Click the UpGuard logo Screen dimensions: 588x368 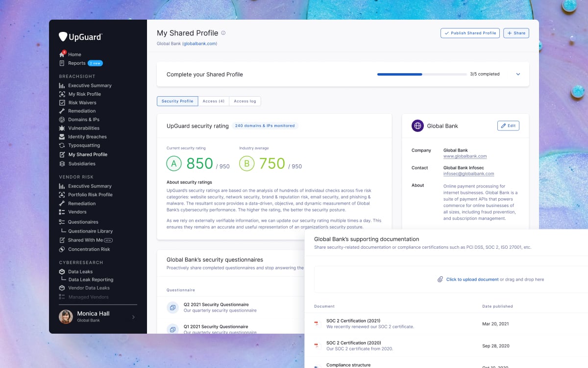[80, 37]
